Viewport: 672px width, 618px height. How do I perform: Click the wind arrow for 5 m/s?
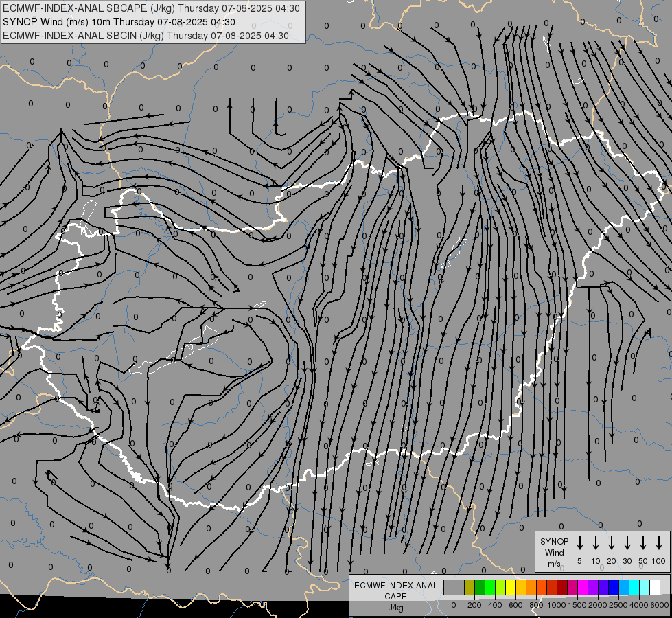click(579, 543)
